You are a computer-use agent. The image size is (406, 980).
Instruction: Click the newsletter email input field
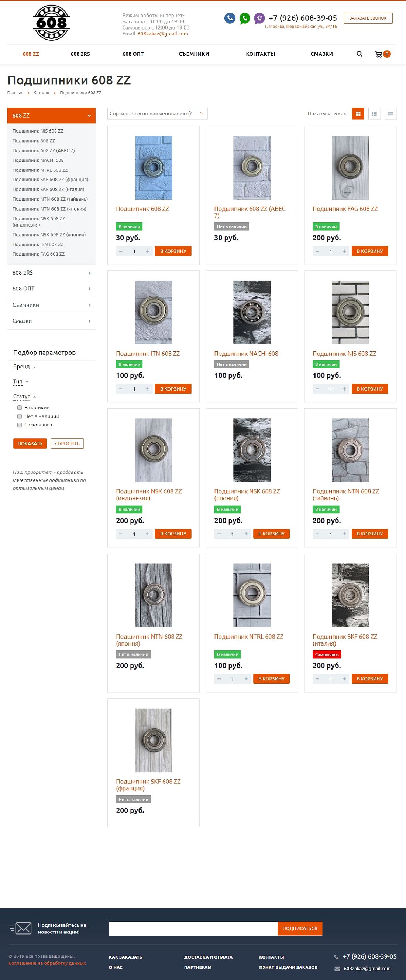(193, 928)
